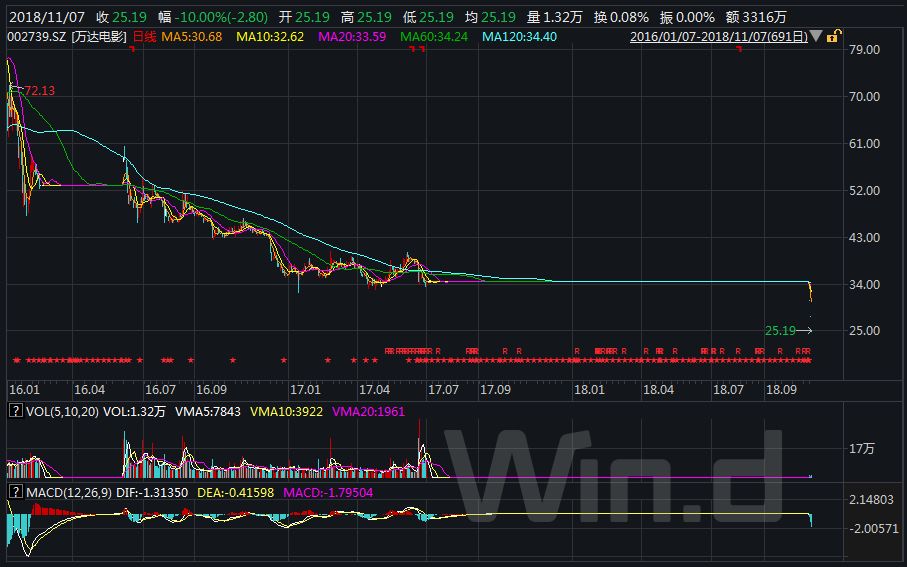This screenshot has width=907, height=567.
Task: Click the 25.19 current price arrow marker
Action: (x=787, y=330)
